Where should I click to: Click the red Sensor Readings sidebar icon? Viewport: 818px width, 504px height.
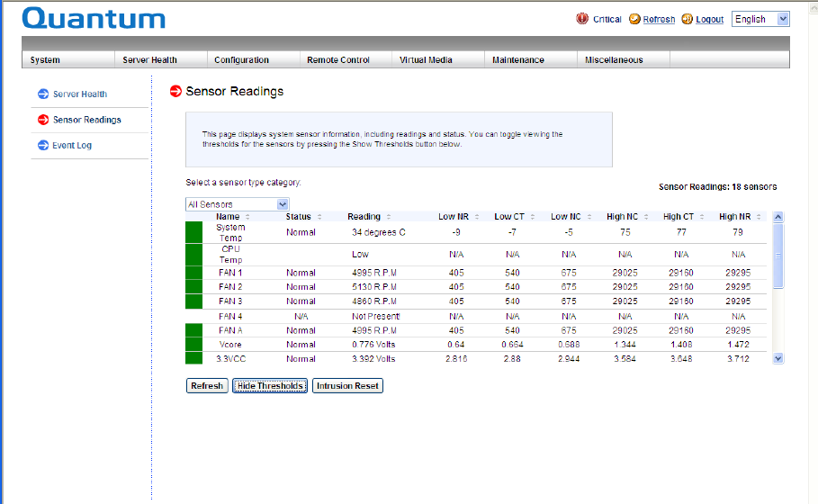click(x=42, y=120)
